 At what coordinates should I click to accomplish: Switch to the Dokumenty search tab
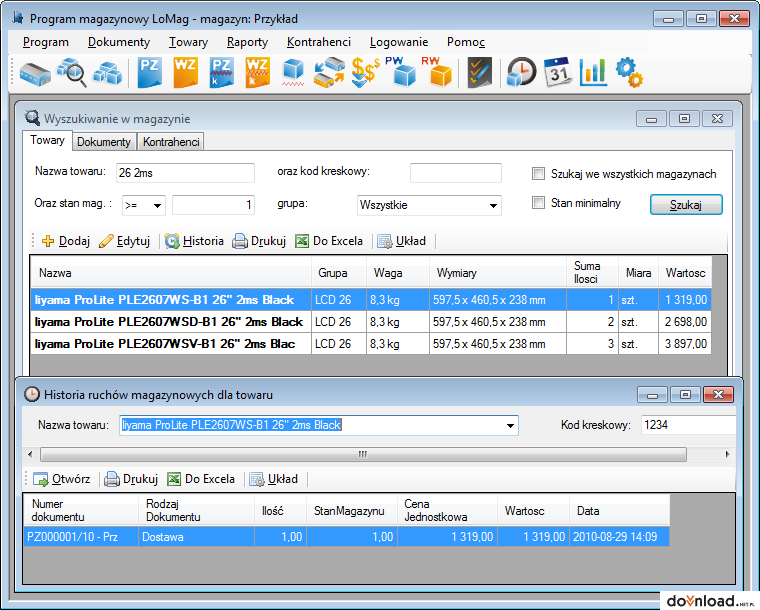[104, 142]
